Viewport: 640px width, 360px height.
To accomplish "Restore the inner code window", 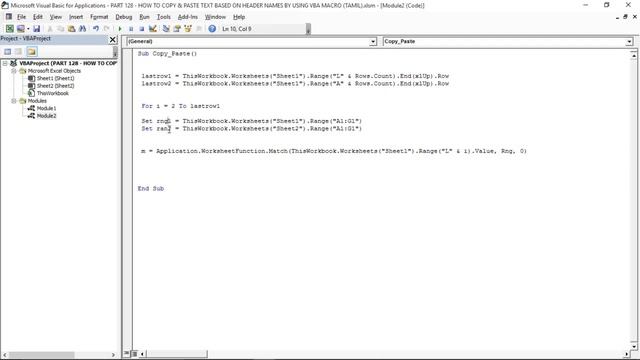I will click(x=625, y=17).
